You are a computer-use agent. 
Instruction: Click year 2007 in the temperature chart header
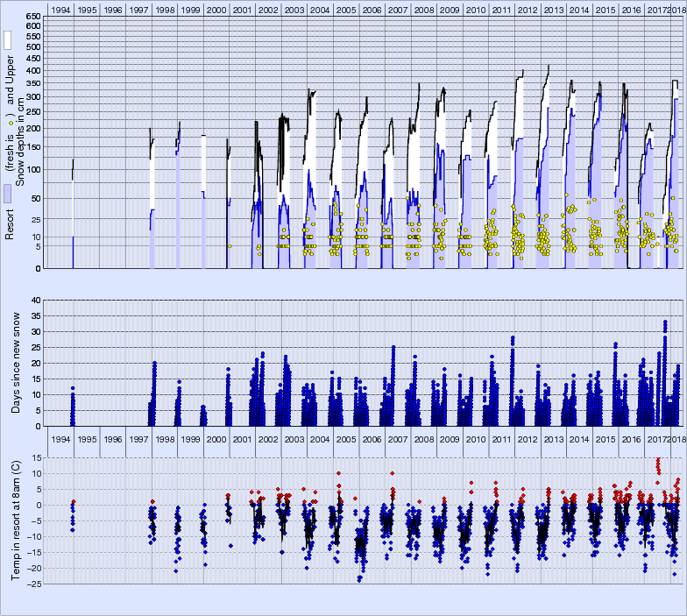click(397, 439)
